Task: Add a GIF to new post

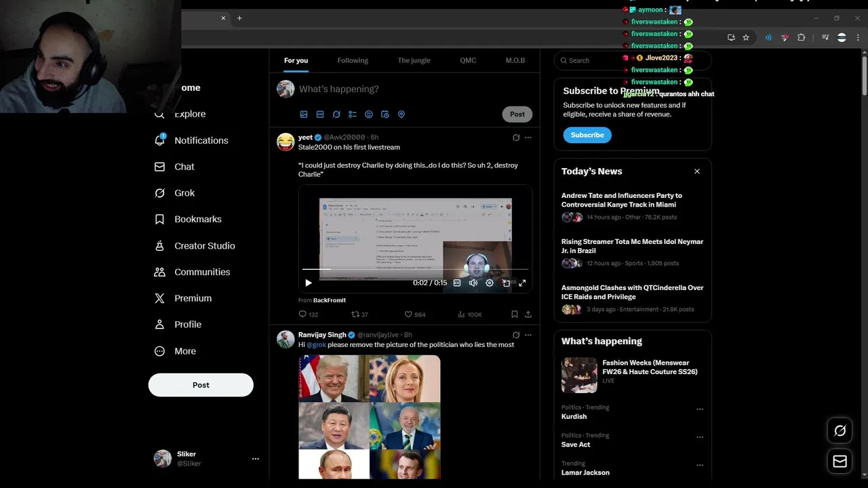Action: [x=320, y=115]
